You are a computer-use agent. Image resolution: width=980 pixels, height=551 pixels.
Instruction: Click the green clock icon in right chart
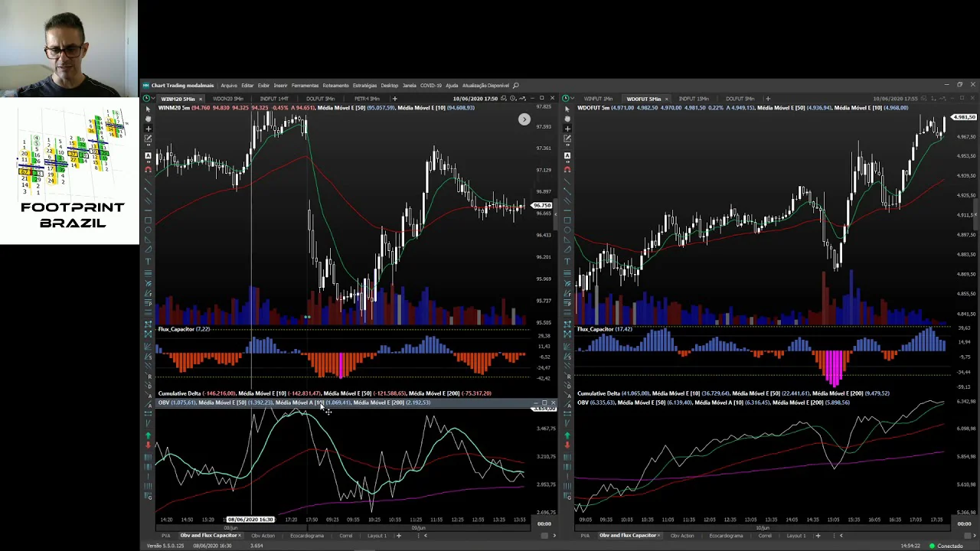pyautogui.click(x=566, y=99)
